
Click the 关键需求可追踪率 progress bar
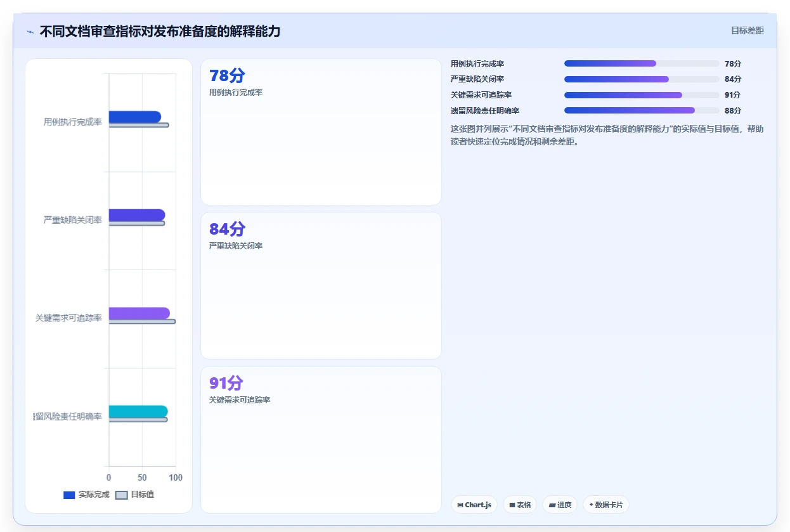(642, 95)
